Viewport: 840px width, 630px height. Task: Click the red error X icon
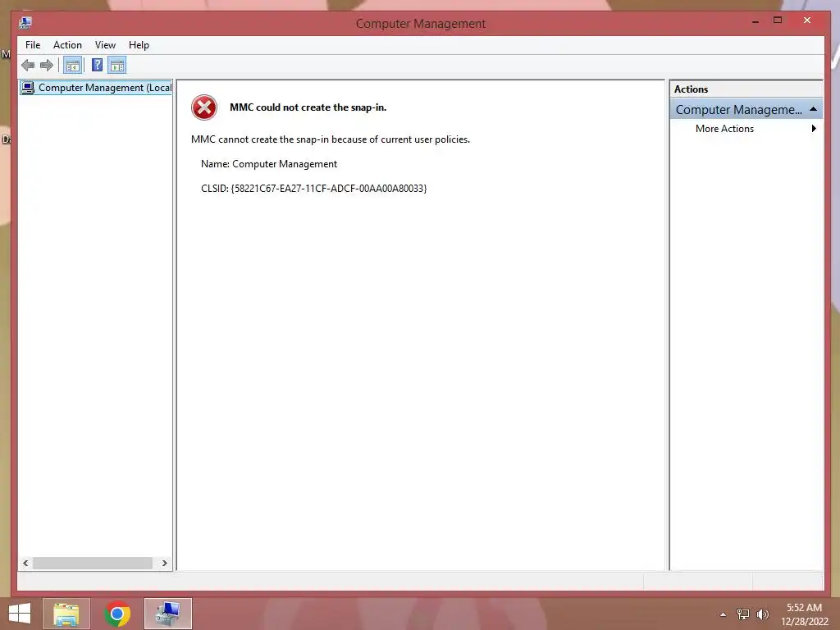pos(204,107)
